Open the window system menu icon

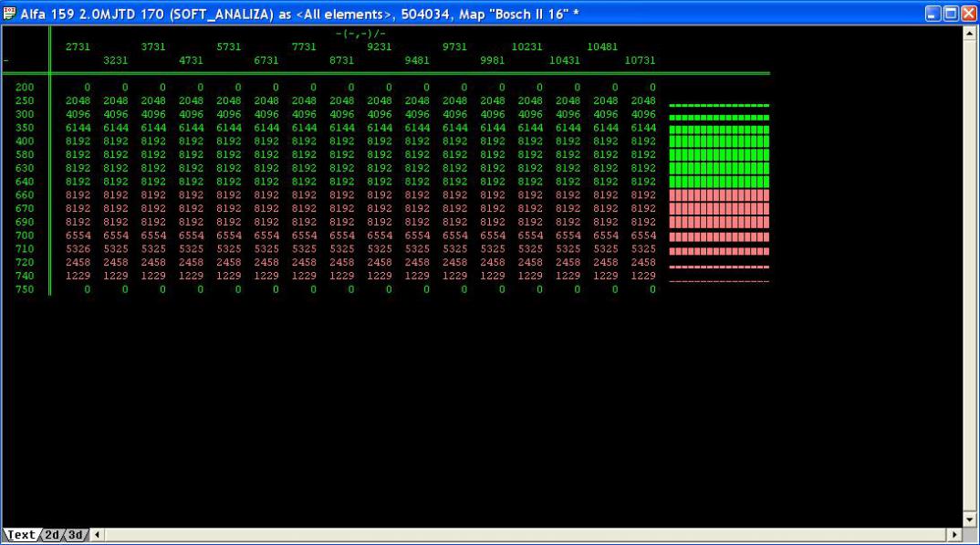(9, 13)
